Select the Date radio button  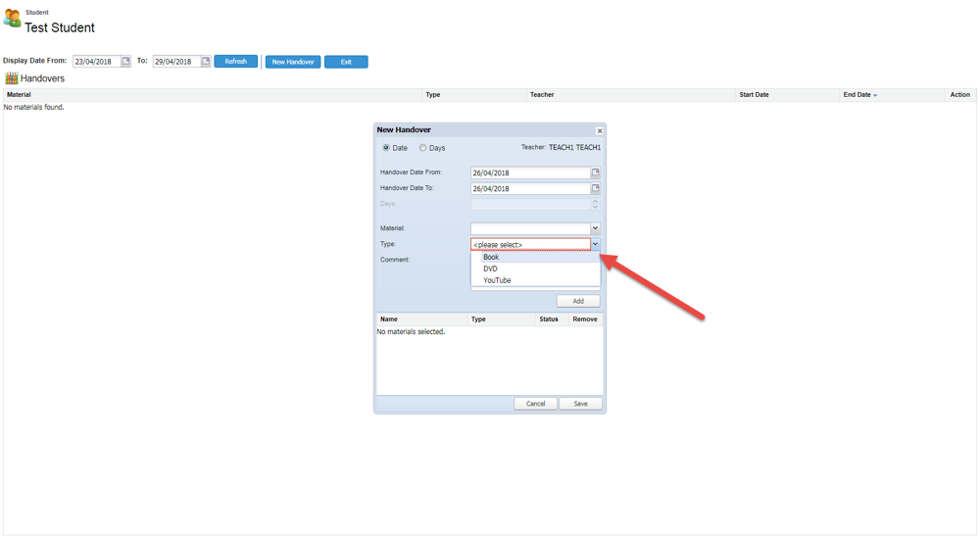point(386,148)
